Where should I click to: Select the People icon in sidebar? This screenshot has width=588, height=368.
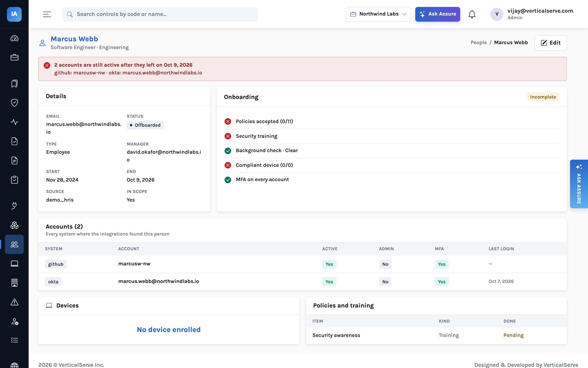[x=14, y=244]
